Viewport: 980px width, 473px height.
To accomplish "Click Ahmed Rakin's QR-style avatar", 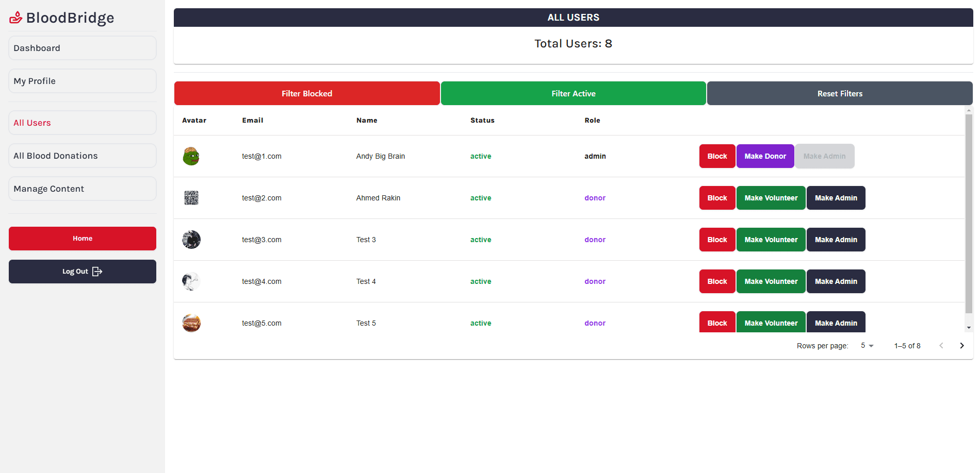I will point(191,198).
